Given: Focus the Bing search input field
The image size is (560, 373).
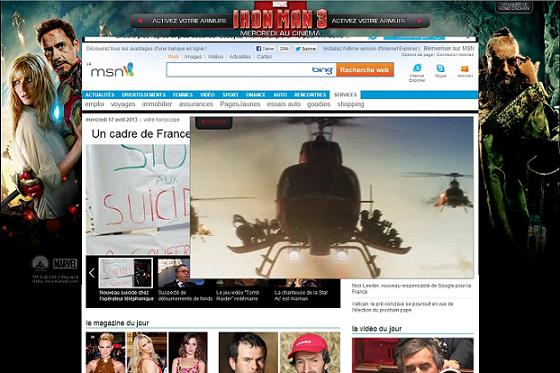Looking at the screenshot, I should (239, 70).
